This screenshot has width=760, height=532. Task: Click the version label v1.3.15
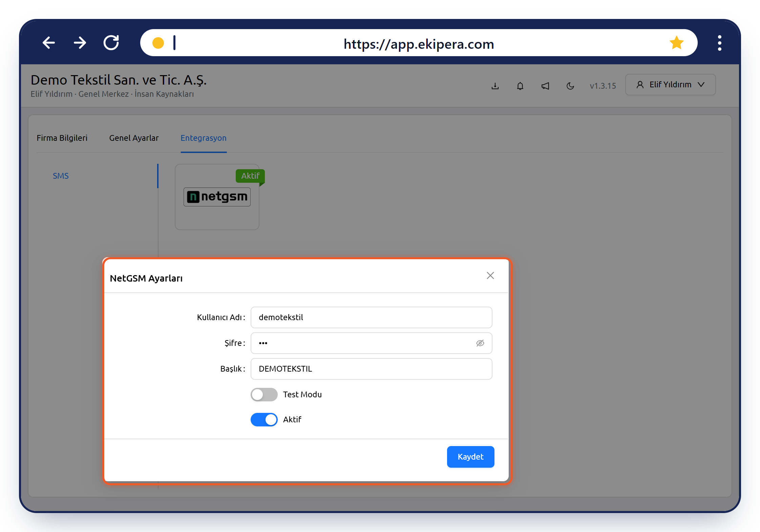coord(603,86)
